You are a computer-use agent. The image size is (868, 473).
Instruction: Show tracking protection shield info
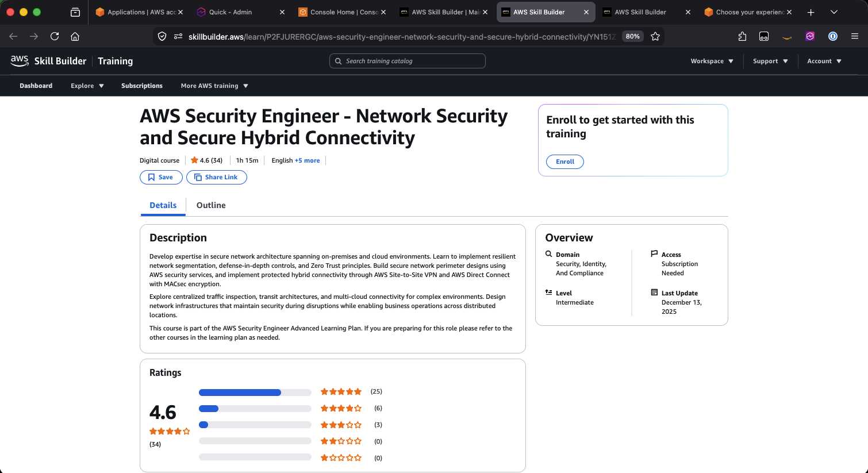tap(162, 36)
